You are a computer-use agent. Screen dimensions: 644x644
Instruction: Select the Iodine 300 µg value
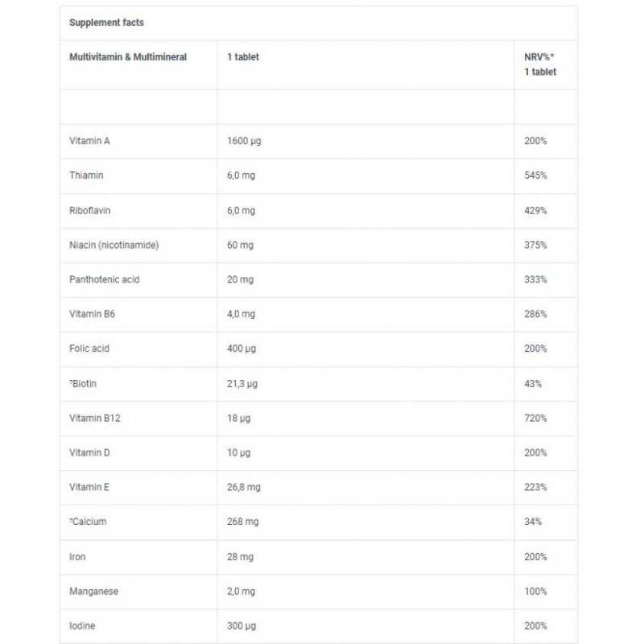242,626
